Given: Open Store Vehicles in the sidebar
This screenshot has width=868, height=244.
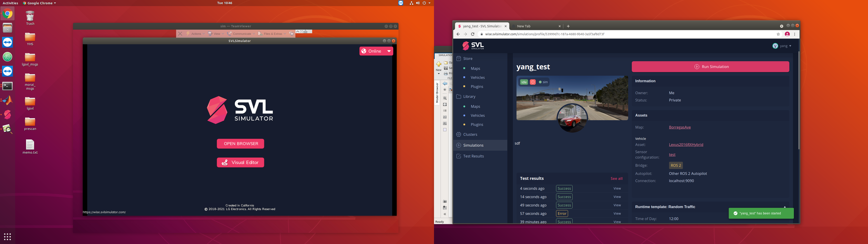Looking at the screenshot, I should [477, 77].
